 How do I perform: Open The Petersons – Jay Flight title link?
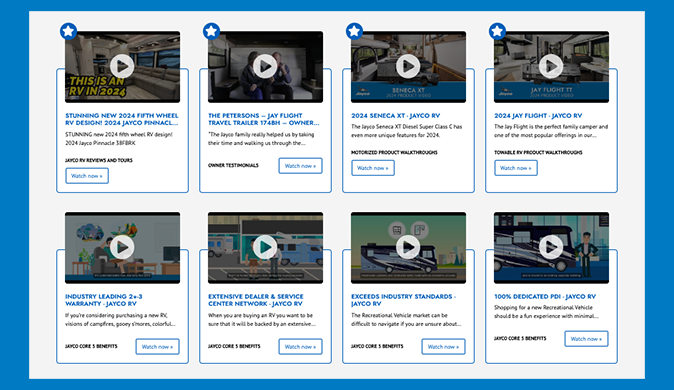(x=263, y=119)
